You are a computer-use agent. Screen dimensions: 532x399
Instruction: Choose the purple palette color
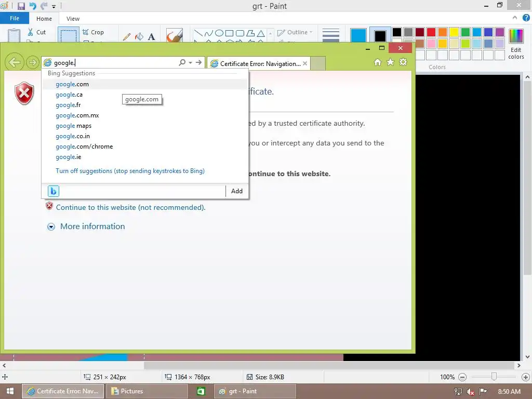499,32
